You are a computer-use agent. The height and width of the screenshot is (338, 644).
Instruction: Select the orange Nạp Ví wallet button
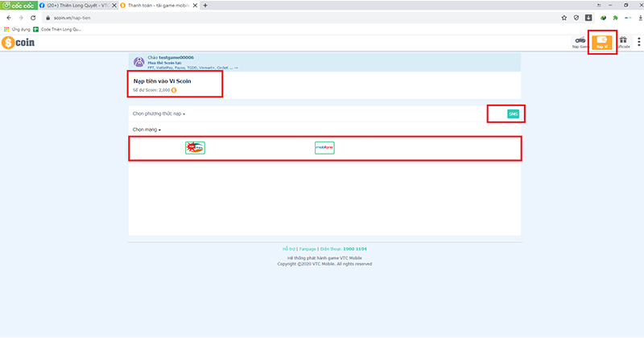601,43
